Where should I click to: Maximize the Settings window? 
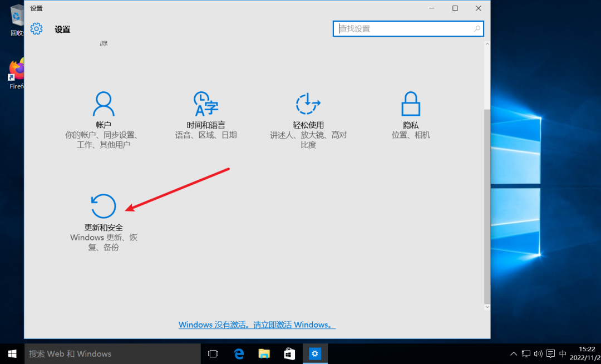click(x=455, y=8)
